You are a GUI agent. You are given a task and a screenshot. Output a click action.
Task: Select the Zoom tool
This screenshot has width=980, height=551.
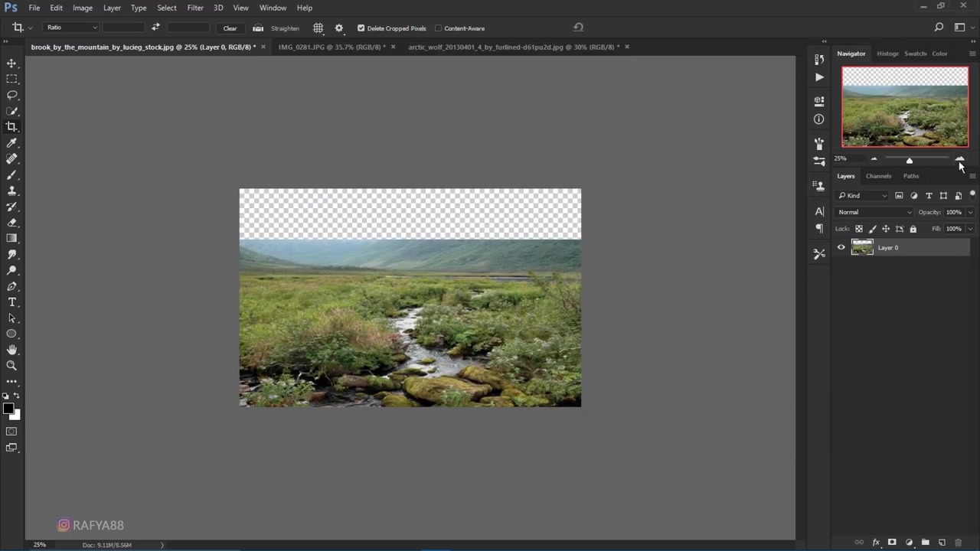[x=11, y=365]
